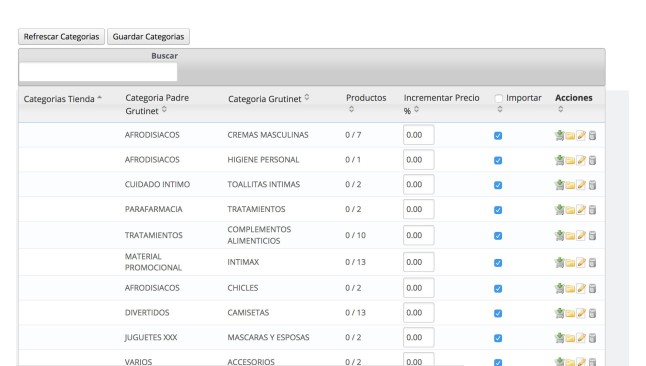Uncheck Importar for CAMISETAS
This screenshot has width=646, height=366.
coord(498,313)
